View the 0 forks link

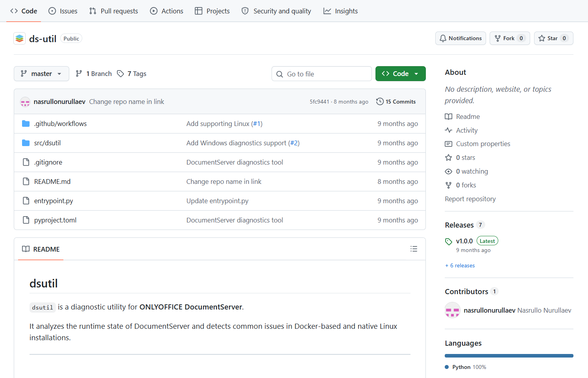(x=460, y=185)
